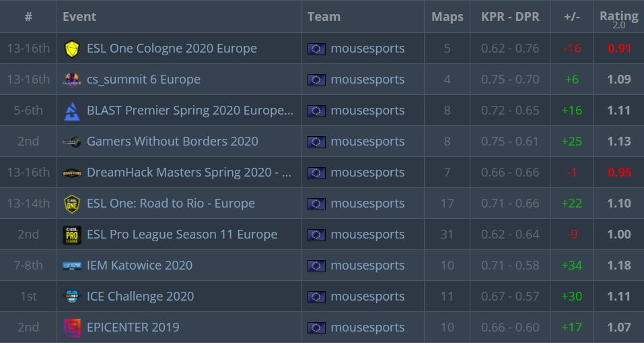
Task: Click the EPICENTER 2019 event logo
Action: (x=72, y=328)
